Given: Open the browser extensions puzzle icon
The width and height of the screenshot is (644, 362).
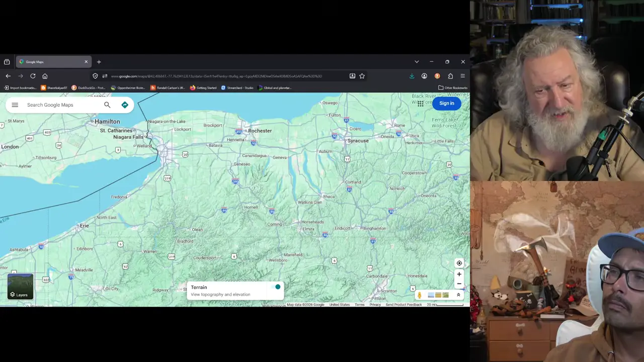Looking at the screenshot, I should (450, 76).
